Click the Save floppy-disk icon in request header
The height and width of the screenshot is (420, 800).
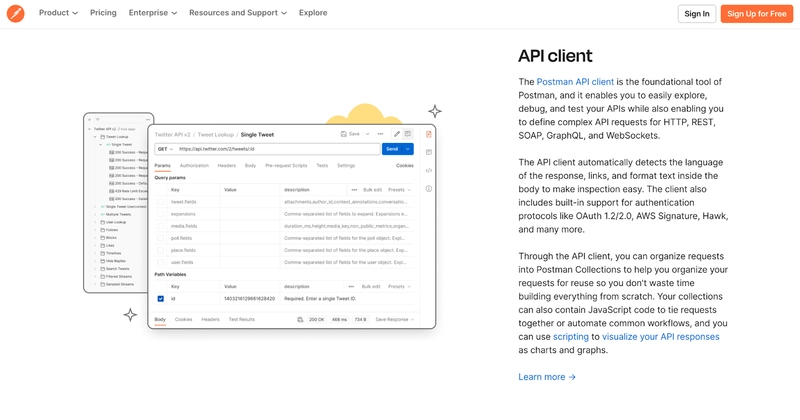[343, 134]
